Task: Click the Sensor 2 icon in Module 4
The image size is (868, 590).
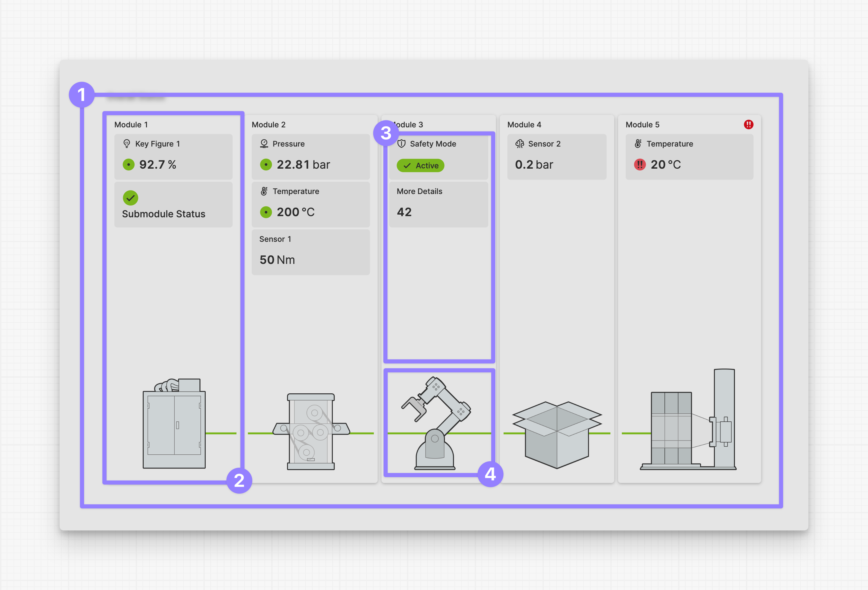Action: pos(520,144)
